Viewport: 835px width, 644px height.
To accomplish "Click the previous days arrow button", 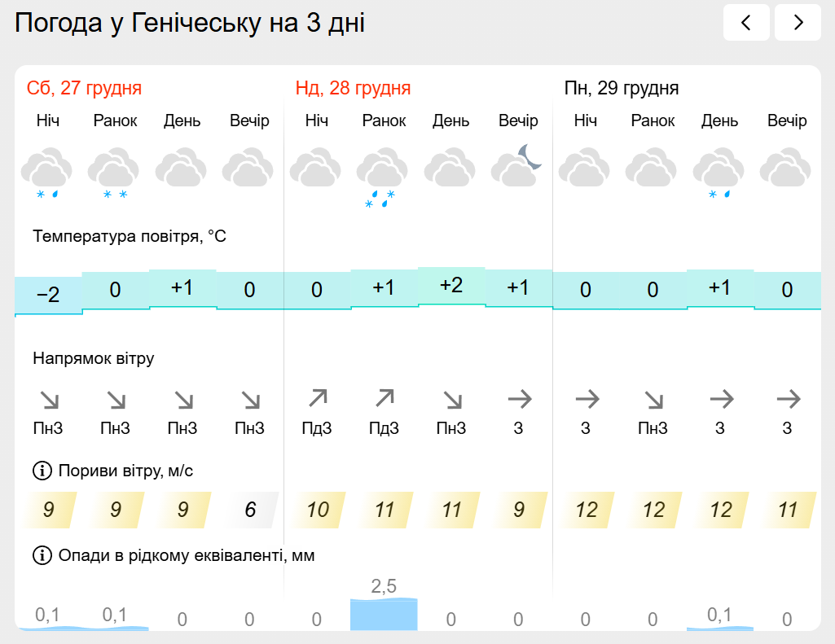I will point(746,23).
